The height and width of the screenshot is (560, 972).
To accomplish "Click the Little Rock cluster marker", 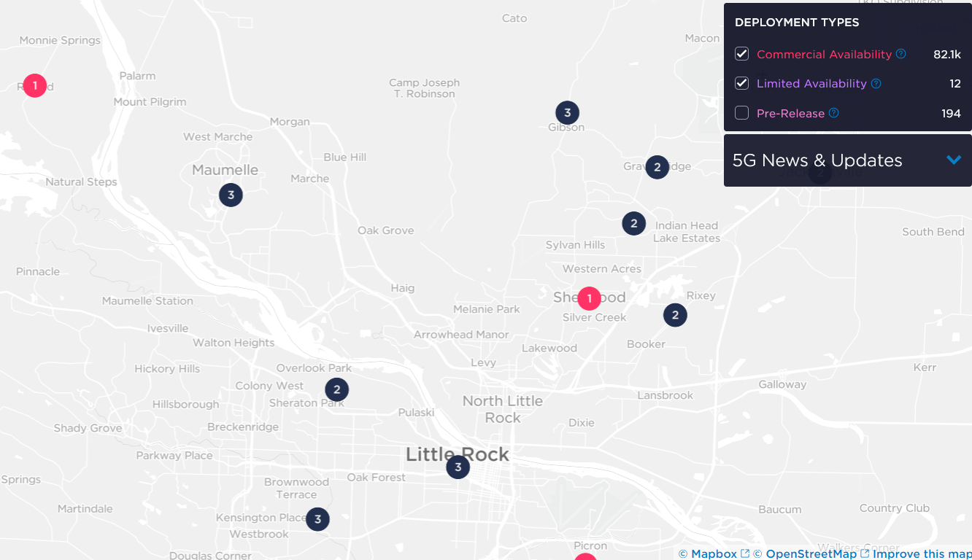I will click(x=458, y=467).
